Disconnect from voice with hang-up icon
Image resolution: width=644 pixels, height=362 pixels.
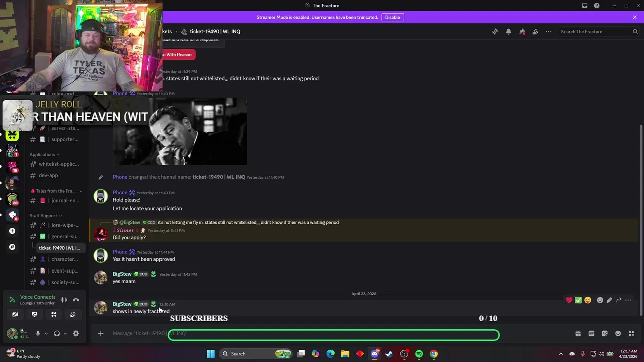click(x=76, y=300)
